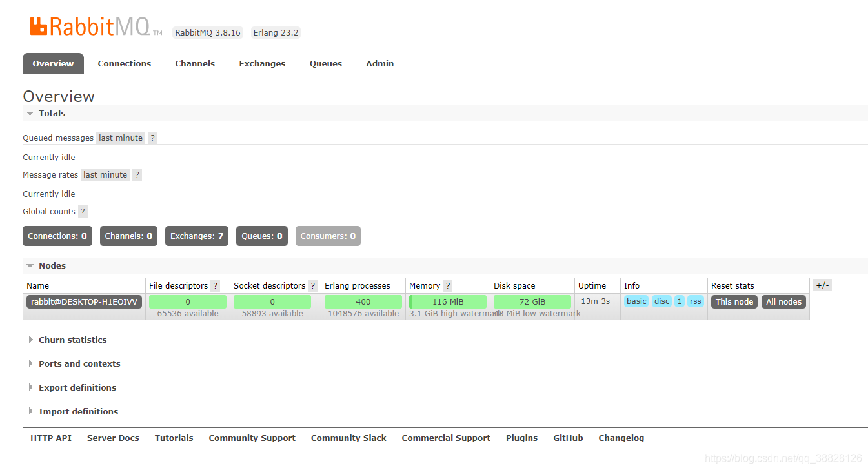The image size is (868, 470).
Task: Open the Tutorials link
Action: (x=174, y=438)
